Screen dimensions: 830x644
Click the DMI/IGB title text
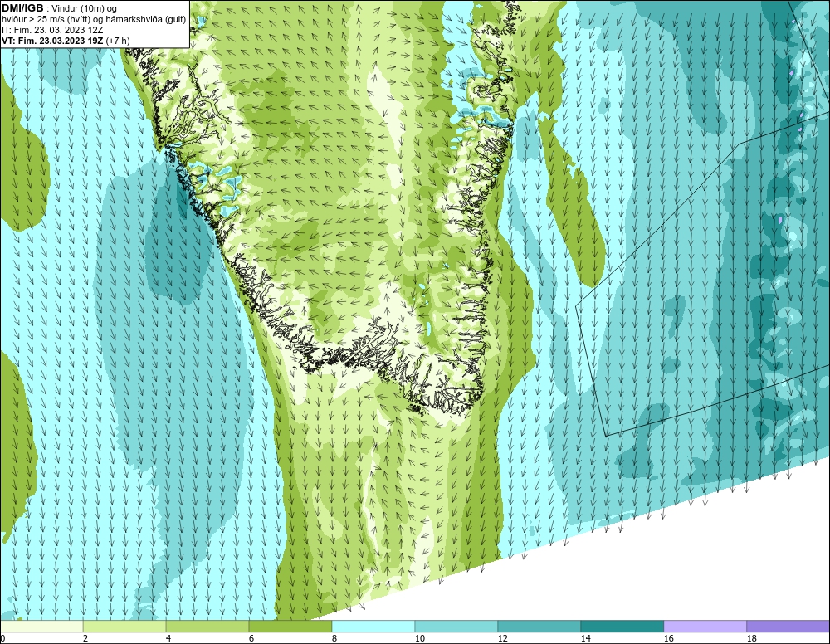coord(22,8)
